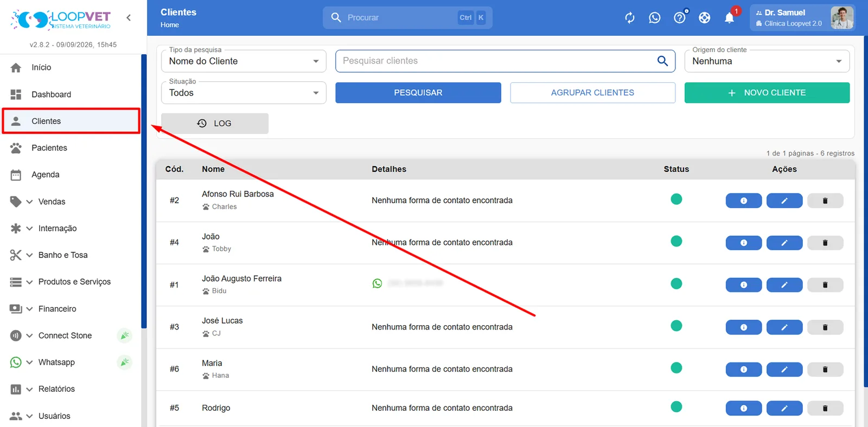The image size is (868, 427).
Task: Delete client José Lucas
Action: (825, 327)
